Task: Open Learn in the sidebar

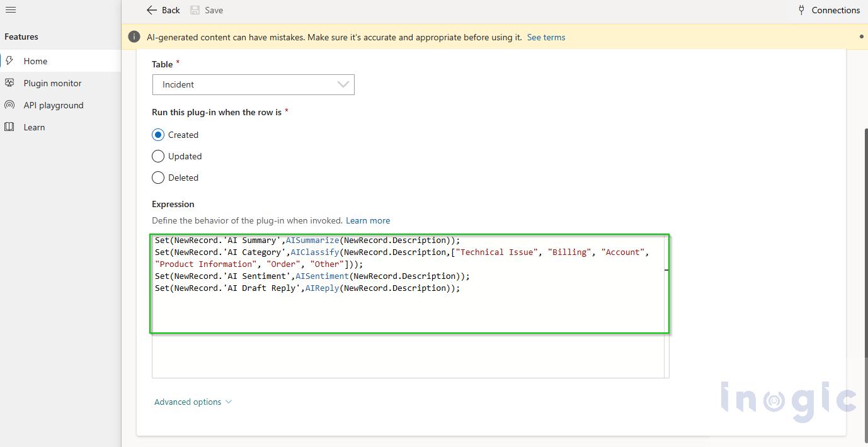Action: 60,127
